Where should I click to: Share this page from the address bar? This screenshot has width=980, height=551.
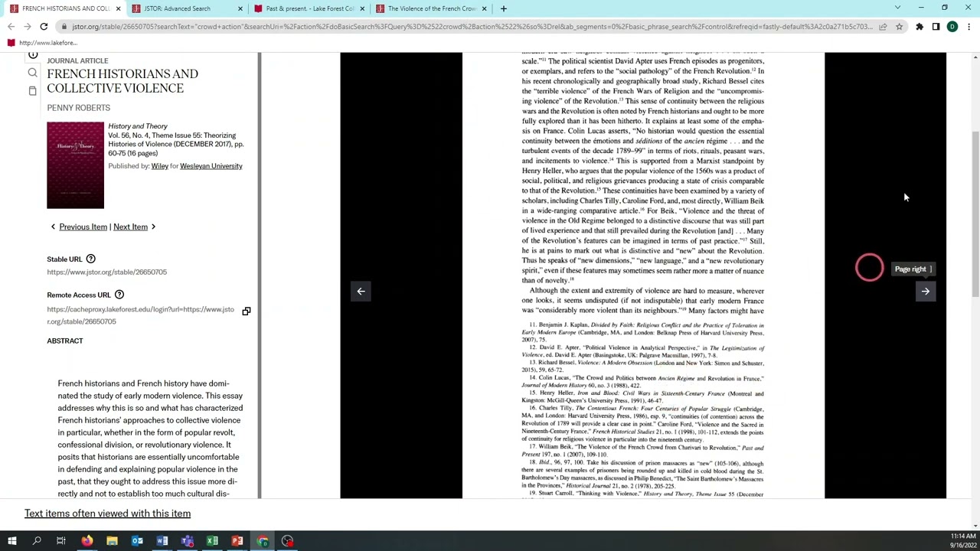(x=883, y=27)
